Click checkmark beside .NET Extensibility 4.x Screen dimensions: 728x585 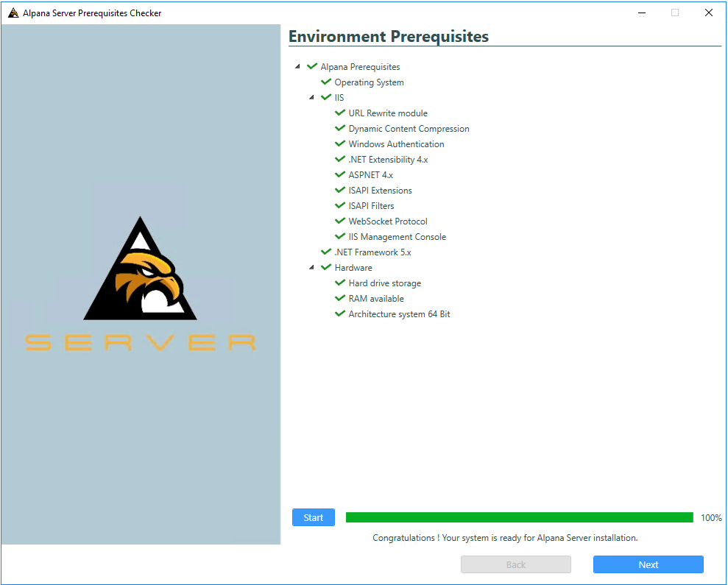coord(340,159)
